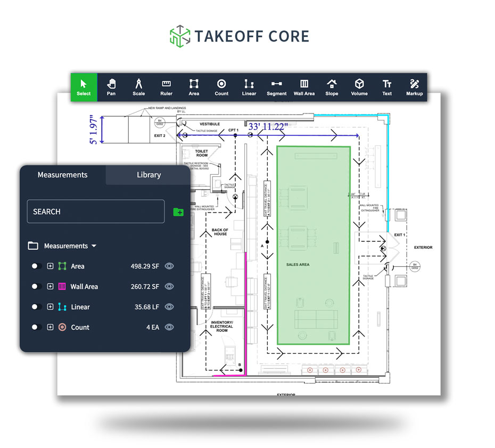Expand the Area measurement row

pyautogui.click(x=50, y=266)
